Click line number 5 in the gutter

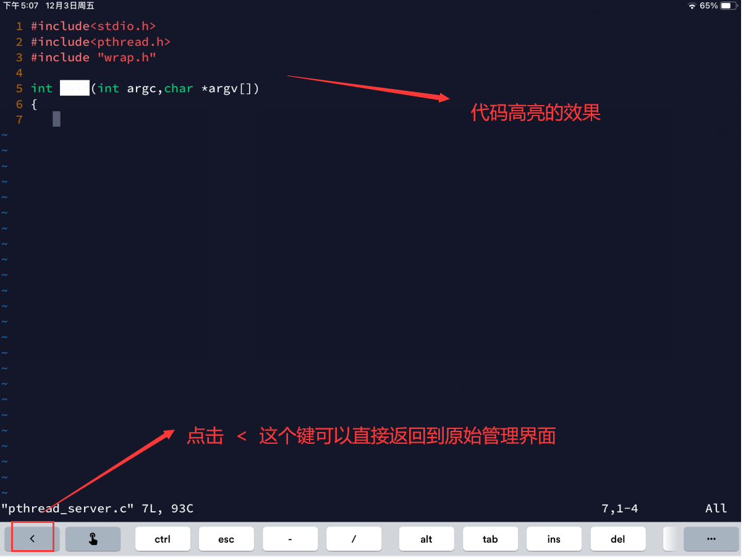(x=19, y=88)
